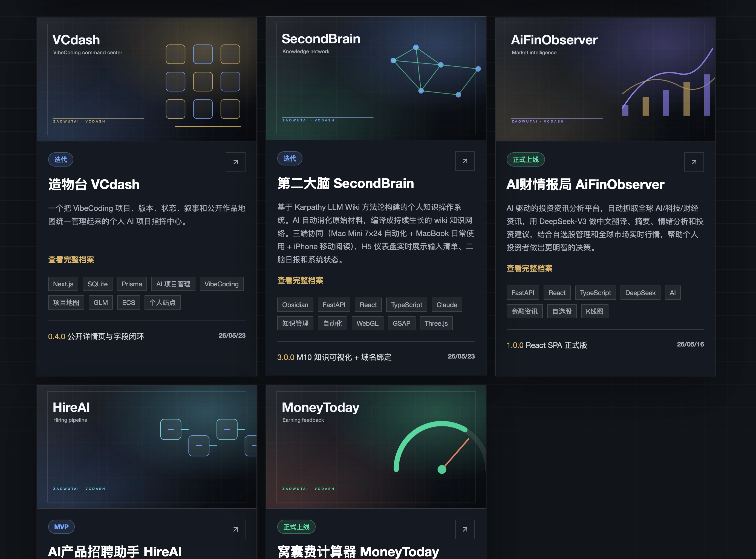The image size is (756, 559).
Task: Click the SecondBrain cover thumbnail
Action: [376, 78]
